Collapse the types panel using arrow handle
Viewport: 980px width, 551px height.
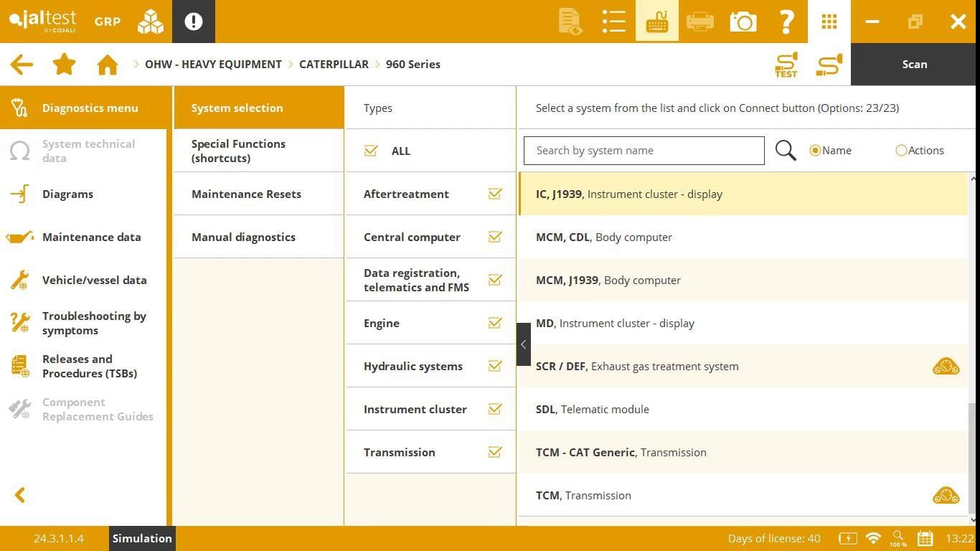(524, 344)
